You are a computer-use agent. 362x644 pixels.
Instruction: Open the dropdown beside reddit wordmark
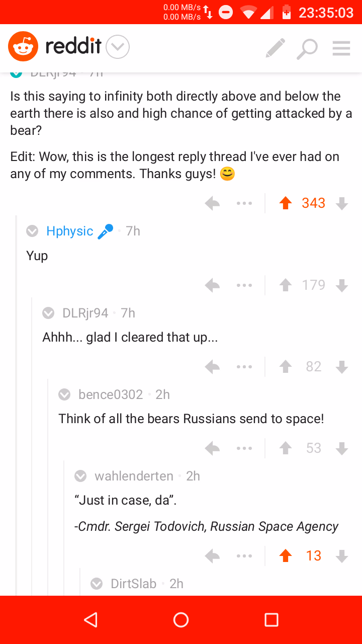[x=118, y=47]
